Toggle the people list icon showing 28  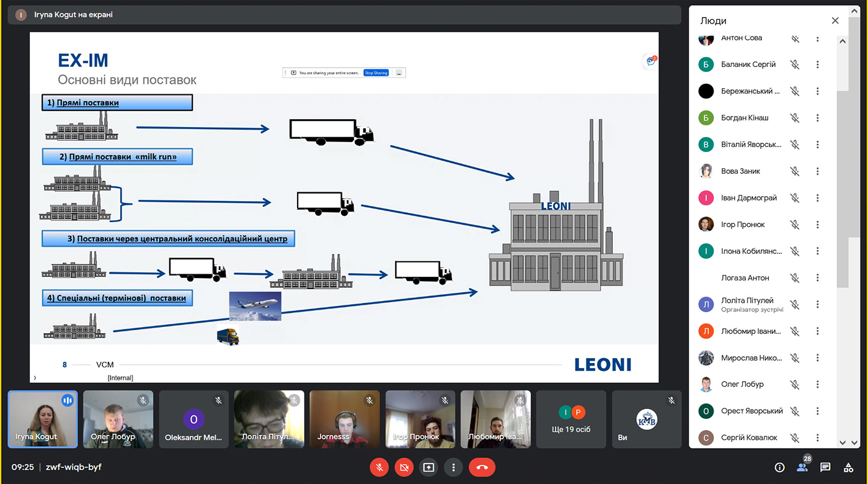(x=803, y=466)
